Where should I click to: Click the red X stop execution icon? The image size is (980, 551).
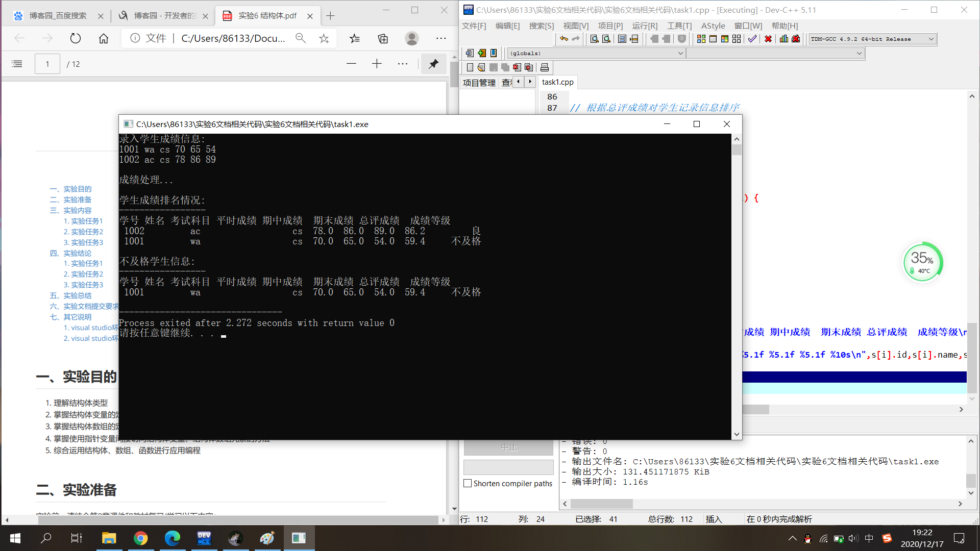coord(768,39)
